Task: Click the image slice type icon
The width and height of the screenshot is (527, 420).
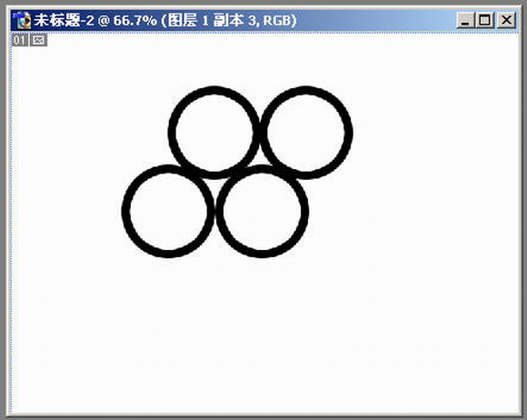Action: click(x=39, y=40)
